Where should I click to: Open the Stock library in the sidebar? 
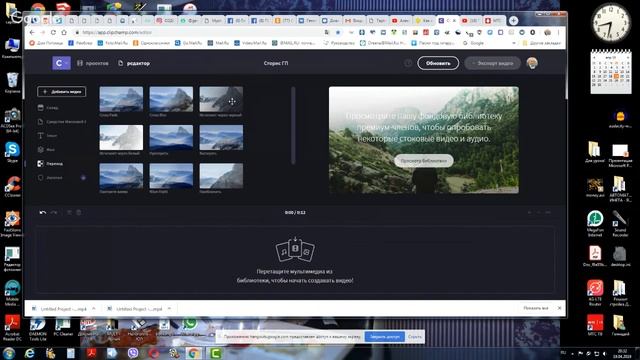coord(48,108)
